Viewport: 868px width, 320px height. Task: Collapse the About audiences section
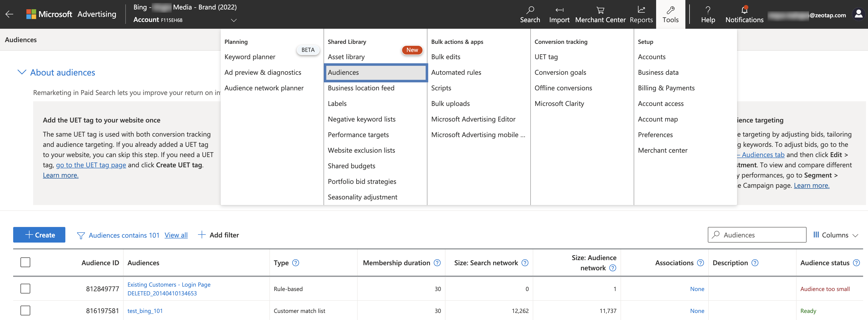22,72
